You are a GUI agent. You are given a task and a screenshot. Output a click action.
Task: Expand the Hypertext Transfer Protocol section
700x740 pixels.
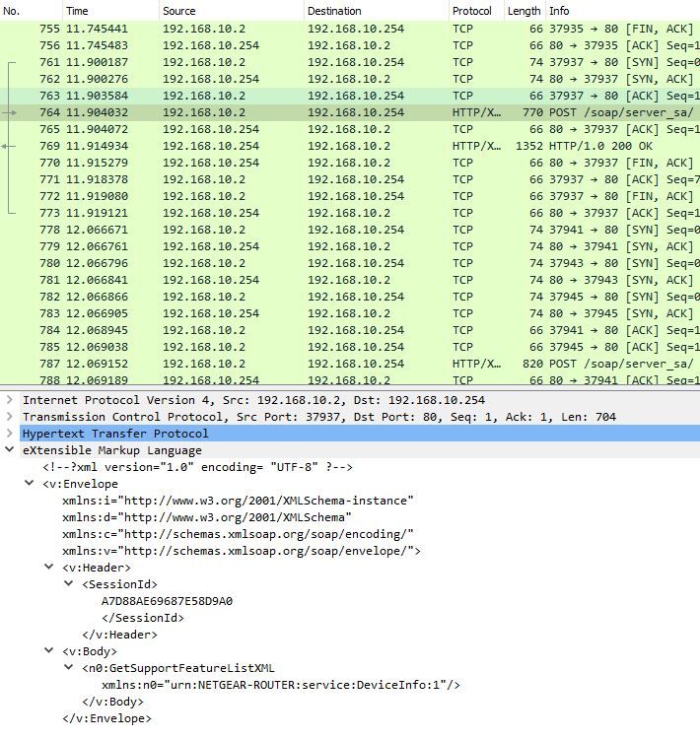9,434
